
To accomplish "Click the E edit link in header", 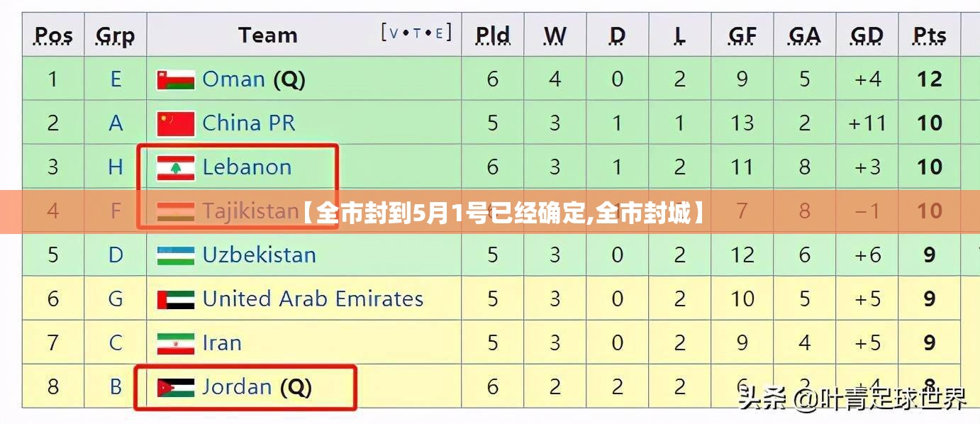I will click(x=440, y=33).
